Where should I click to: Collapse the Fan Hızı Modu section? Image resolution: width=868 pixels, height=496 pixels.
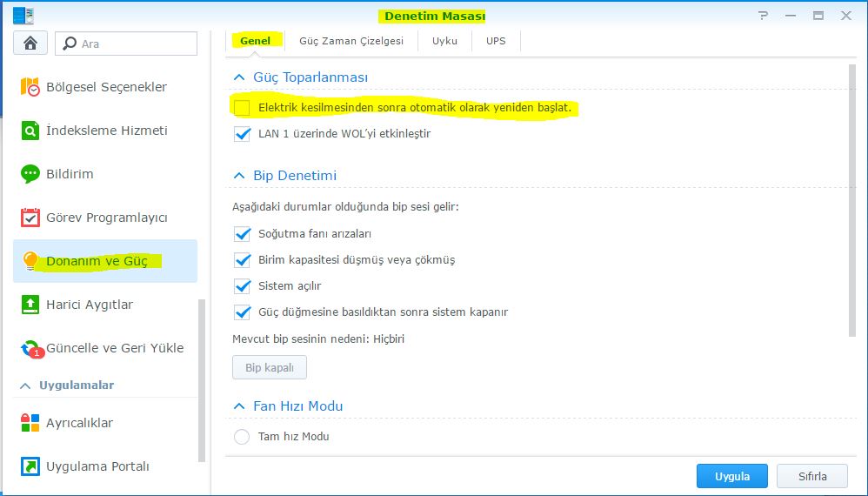coord(238,406)
